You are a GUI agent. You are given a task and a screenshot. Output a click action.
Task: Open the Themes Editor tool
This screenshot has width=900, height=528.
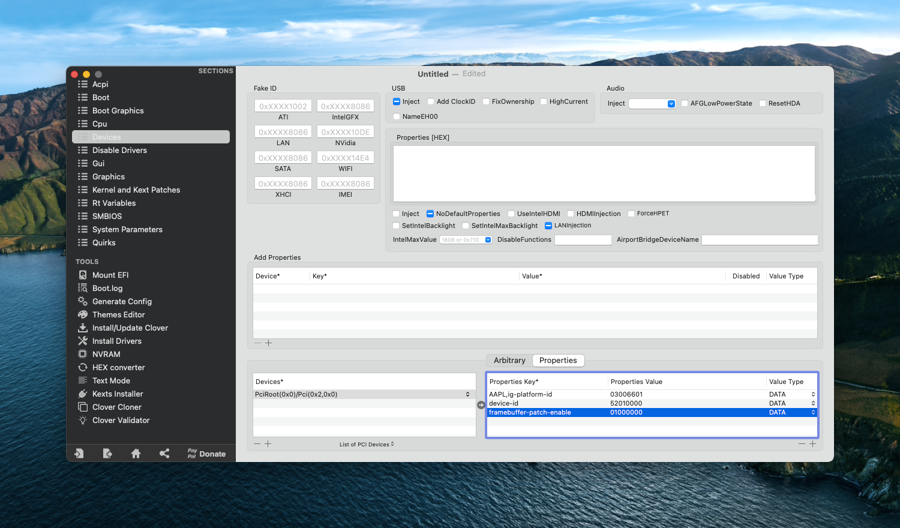click(118, 315)
